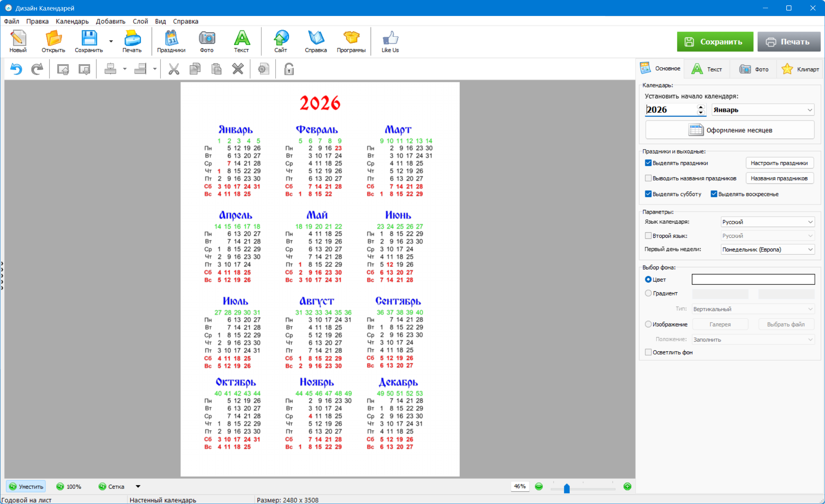825x504 pixels.
Task: Enable Выводить названия праздников checkbox
Action: pos(648,178)
